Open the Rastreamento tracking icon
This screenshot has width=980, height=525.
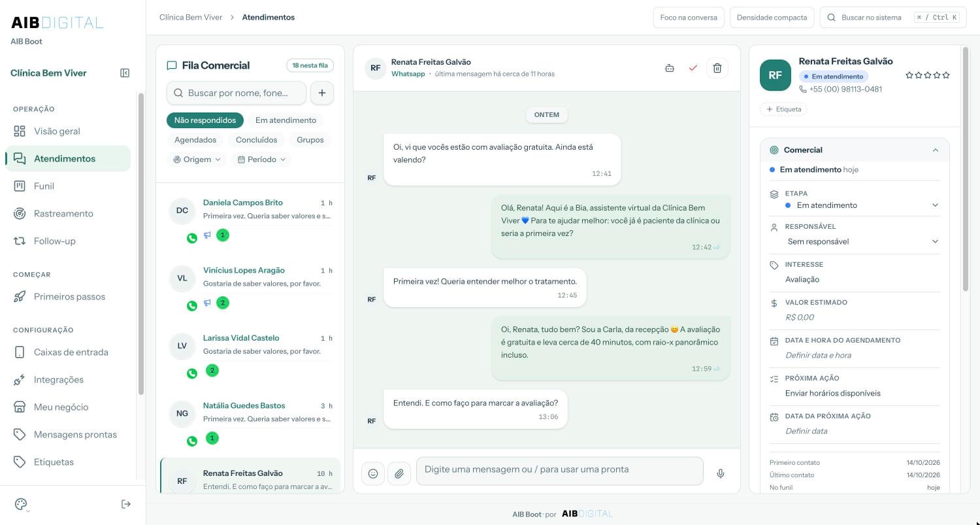tap(20, 214)
